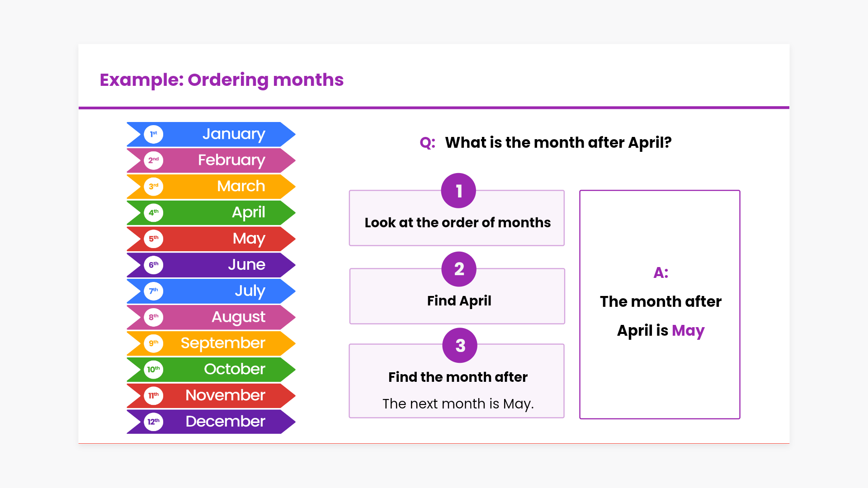This screenshot has height=488, width=868.
Task: Select the purple June banner
Action: coord(212,265)
